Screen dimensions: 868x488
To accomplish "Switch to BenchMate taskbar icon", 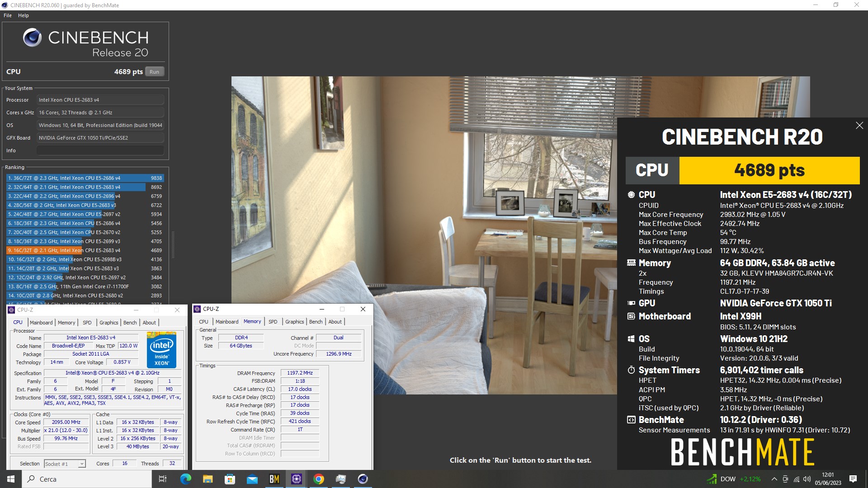I will click(x=274, y=479).
